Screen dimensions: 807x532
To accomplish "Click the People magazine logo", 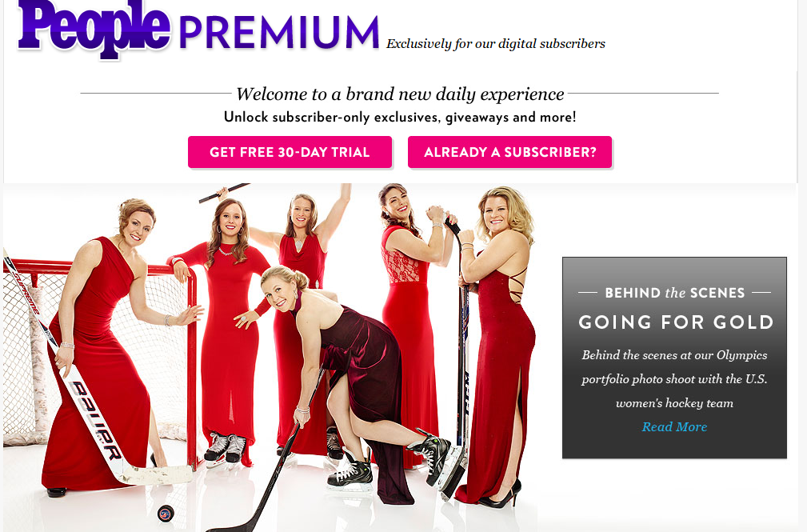I will pos(94,27).
